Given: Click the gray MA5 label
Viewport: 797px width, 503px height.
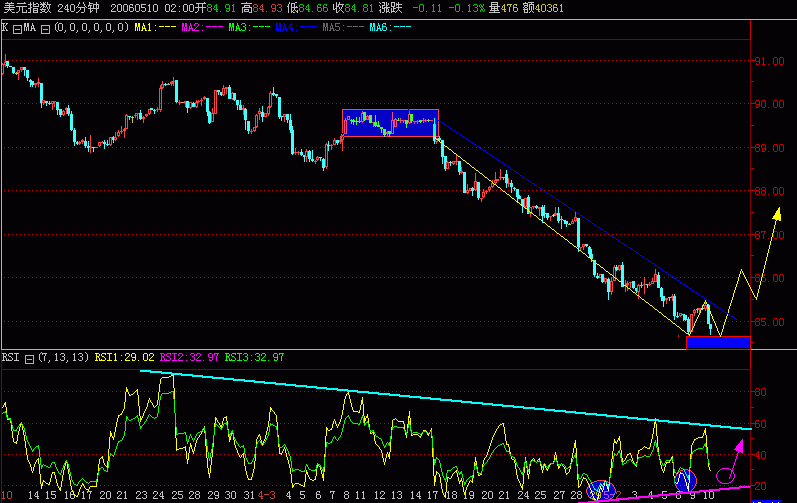Looking at the screenshot, I should tap(343, 27).
